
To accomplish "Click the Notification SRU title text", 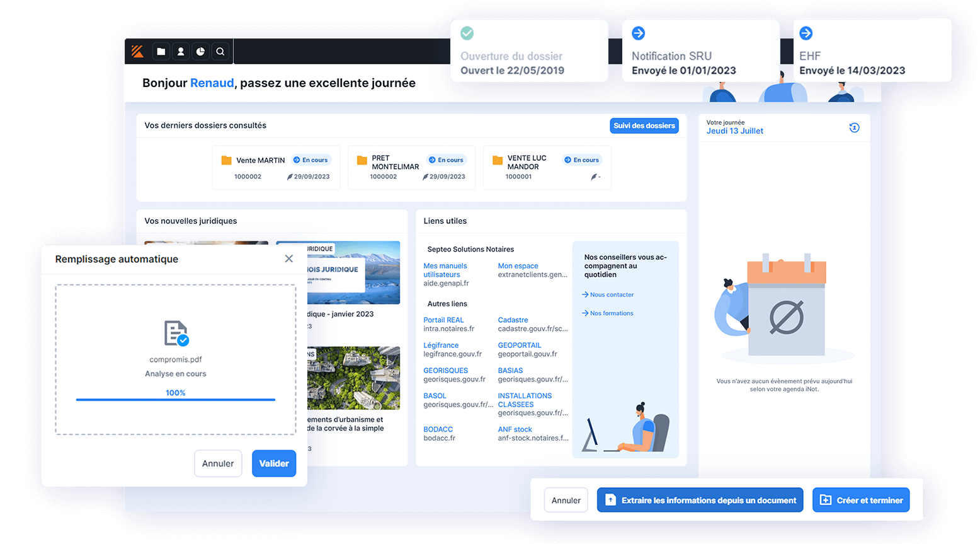I will 671,56.
